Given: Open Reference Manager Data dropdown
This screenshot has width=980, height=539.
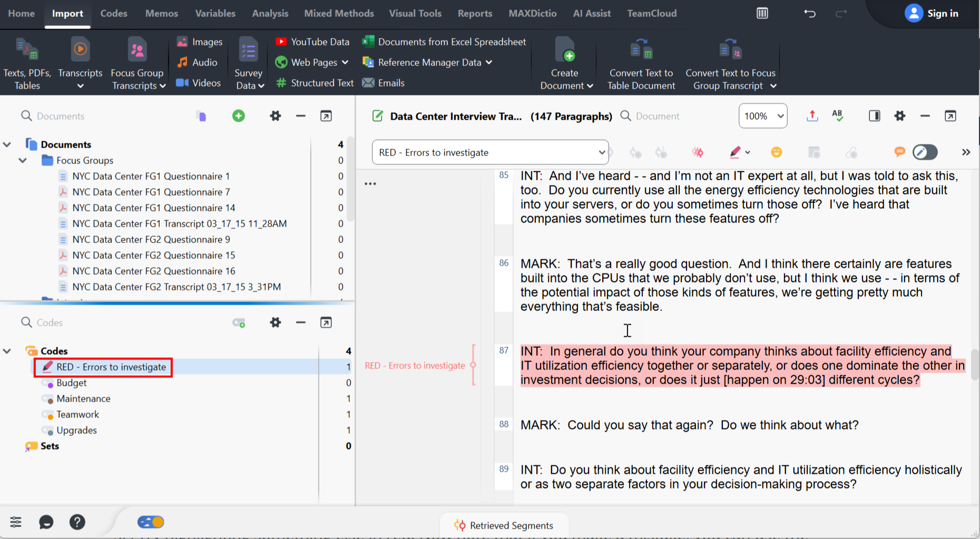Looking at the screenshot, I should [427, 62].
